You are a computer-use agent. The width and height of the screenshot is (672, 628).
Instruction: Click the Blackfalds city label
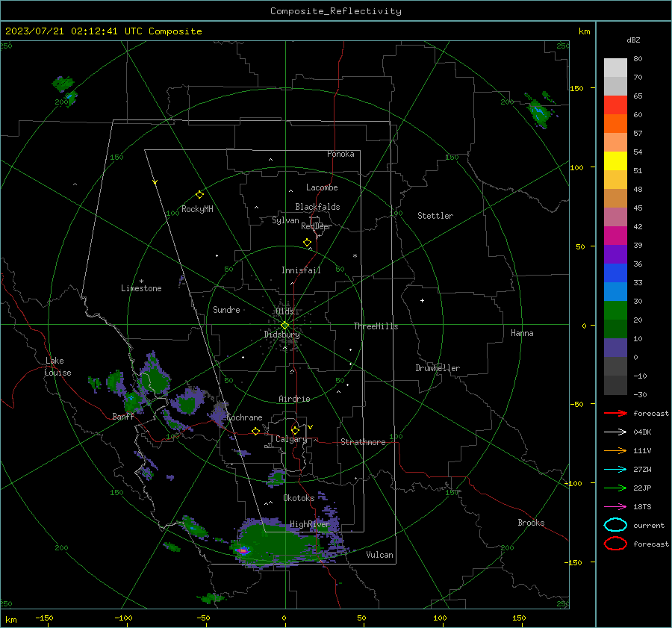pyautogui.click(x=317, y=207)
